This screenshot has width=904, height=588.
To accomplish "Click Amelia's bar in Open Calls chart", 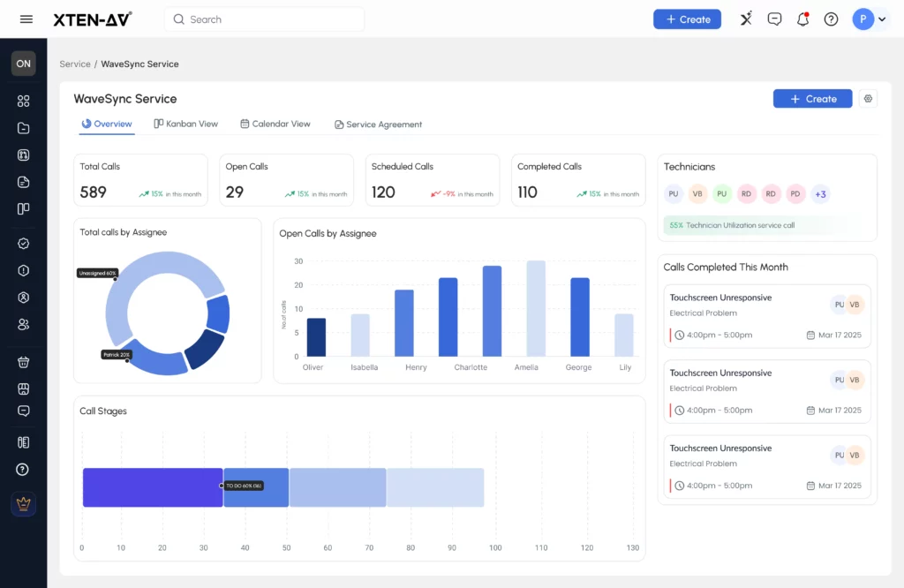I will (x=536, y=308).
